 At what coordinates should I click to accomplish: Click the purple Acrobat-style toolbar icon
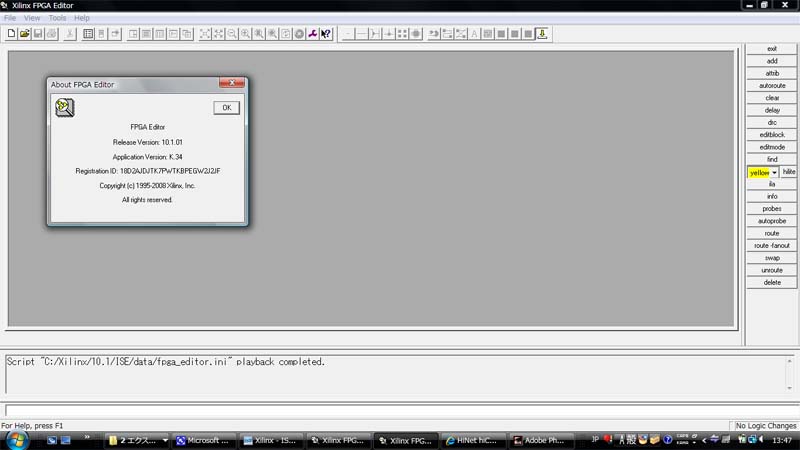click(x=312, y=34)
